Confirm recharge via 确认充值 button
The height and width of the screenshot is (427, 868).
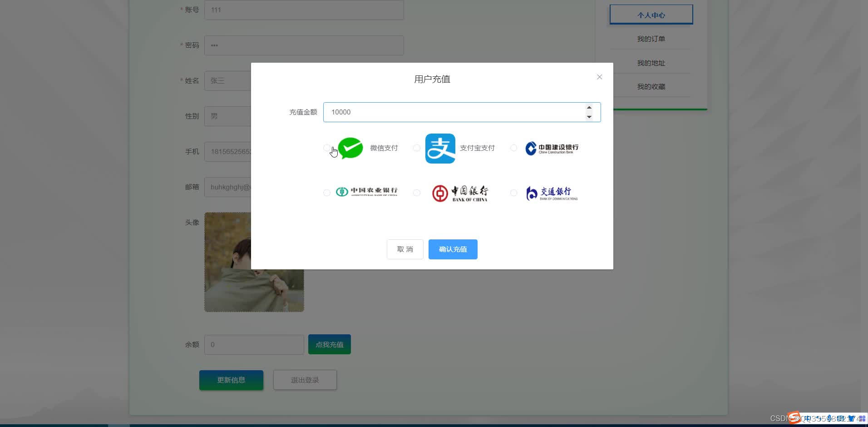pyautogui.click(x=453, y=249)
